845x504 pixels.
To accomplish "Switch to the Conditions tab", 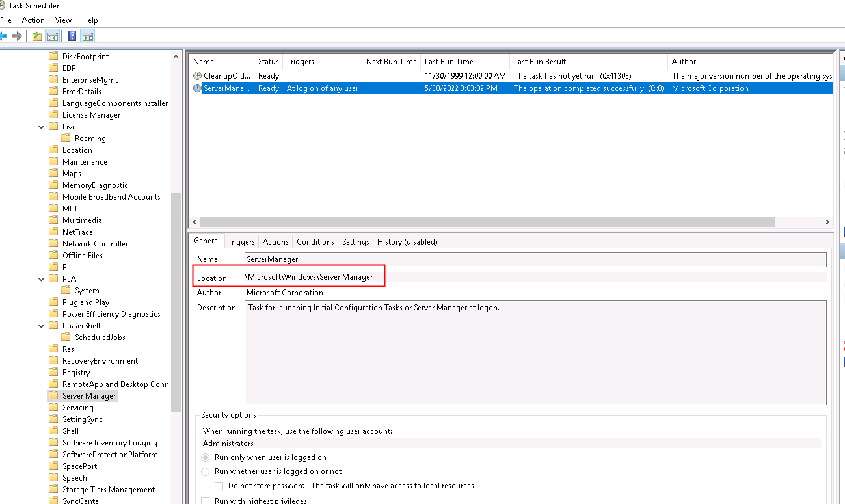I will point(315,242).
